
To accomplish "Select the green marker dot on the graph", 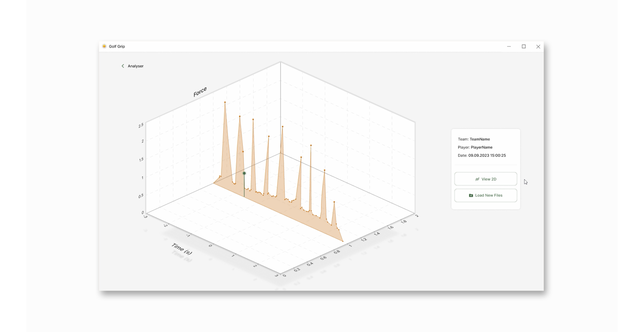I will click(244, 173).
